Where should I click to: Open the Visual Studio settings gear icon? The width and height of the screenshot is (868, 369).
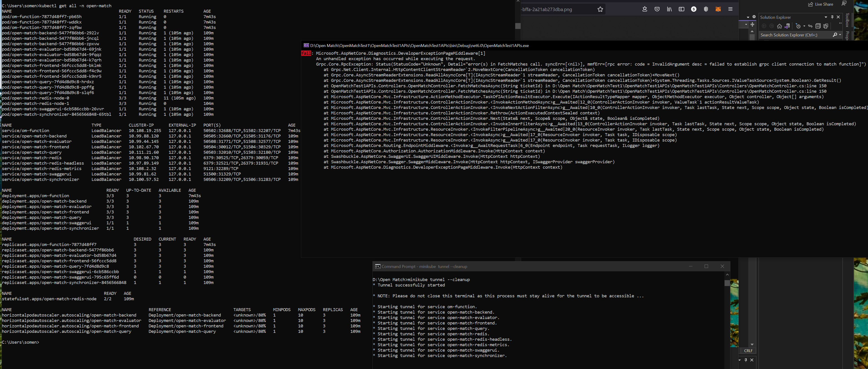pyautogui.click(x=754, y=17)
